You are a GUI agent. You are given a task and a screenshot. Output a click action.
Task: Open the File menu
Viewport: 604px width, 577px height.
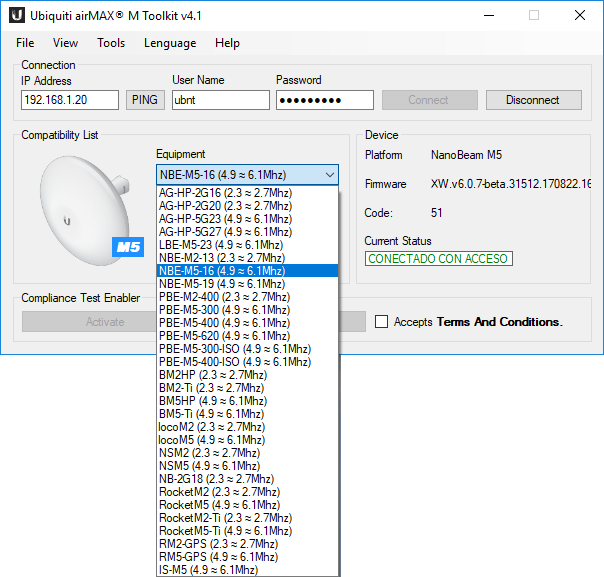tap(25, 43)
